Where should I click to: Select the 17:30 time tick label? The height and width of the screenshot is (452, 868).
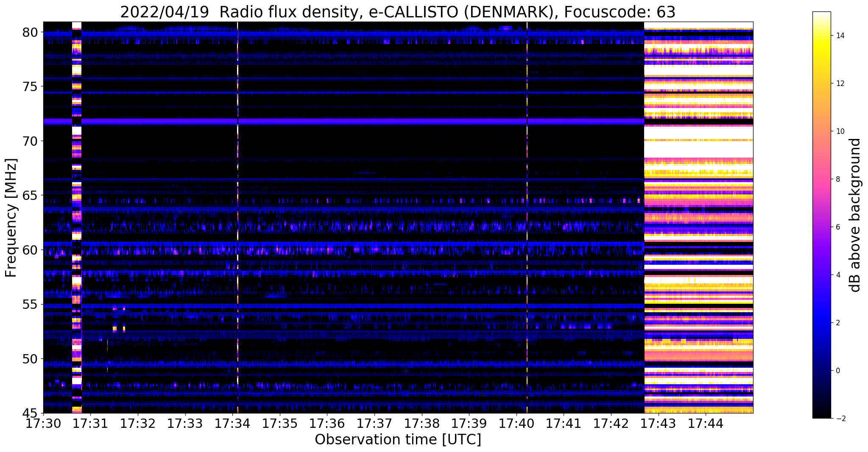[x=43, y=423]
